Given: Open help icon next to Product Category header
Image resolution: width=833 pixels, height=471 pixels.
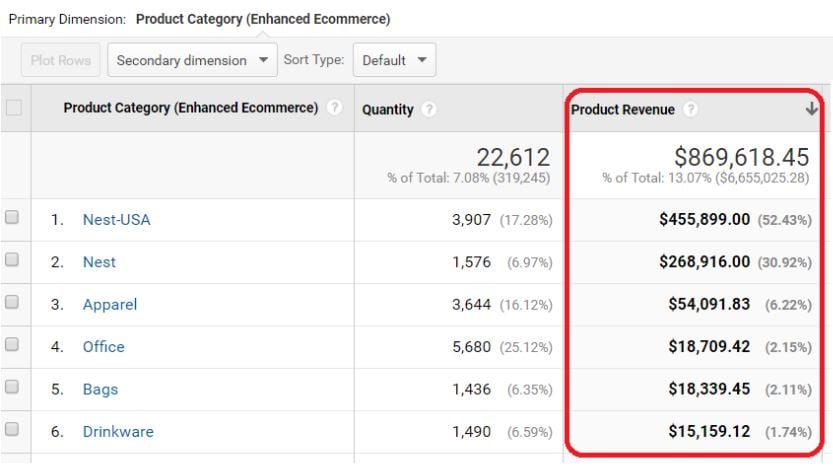Looking at the screenshot, I should (x=334, y=108).
